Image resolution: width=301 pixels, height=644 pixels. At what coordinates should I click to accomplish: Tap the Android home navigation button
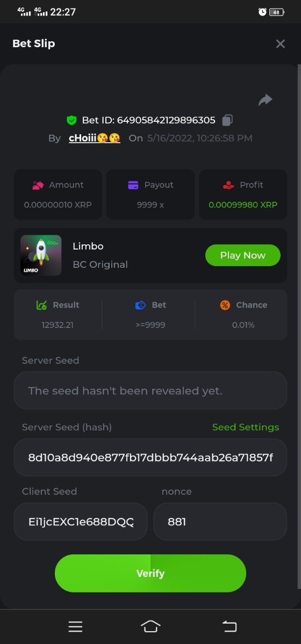[150, 626]
